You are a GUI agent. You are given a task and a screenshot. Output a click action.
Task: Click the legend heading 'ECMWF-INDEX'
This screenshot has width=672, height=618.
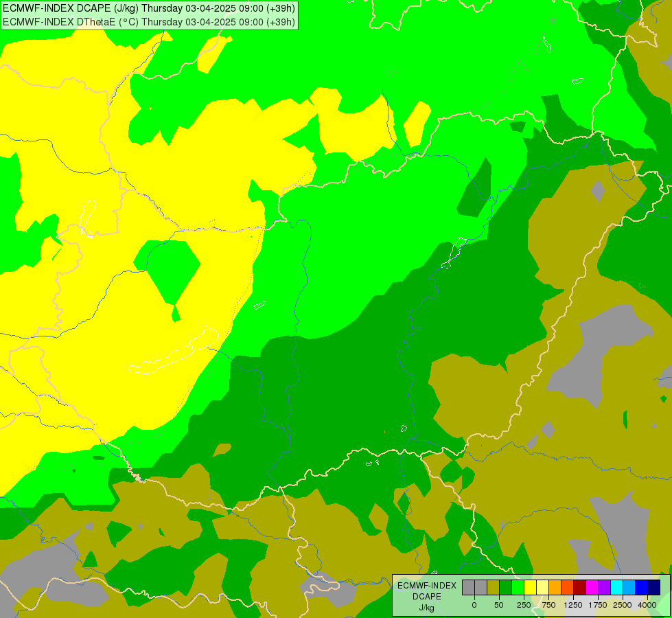(x=427, y=586)
